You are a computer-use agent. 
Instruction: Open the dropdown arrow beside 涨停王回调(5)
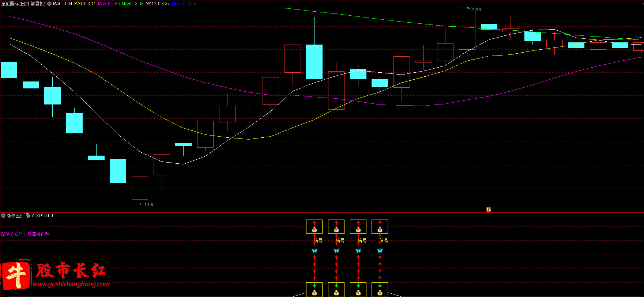click(x=3, y=216)
